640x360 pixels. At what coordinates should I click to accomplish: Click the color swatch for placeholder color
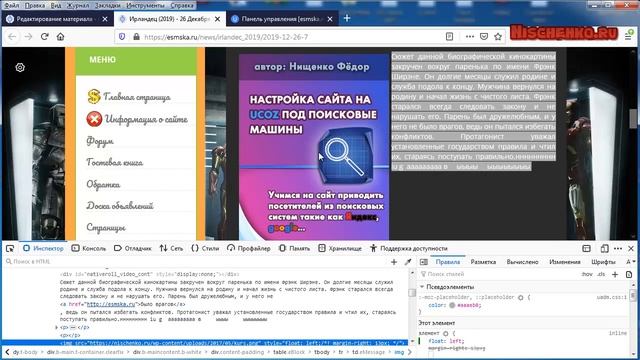coord(452,305)
